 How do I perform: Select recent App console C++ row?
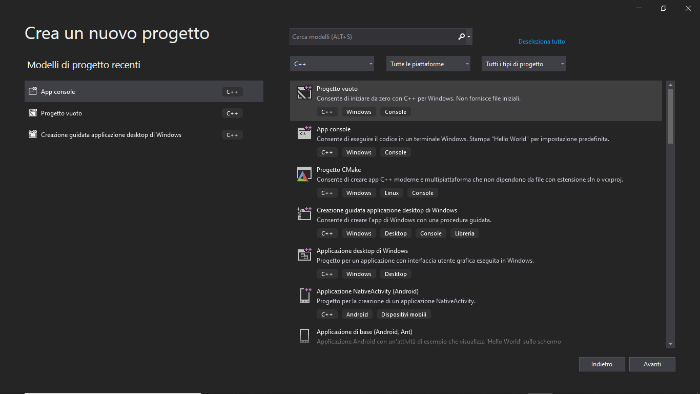[x=144, y=91]
